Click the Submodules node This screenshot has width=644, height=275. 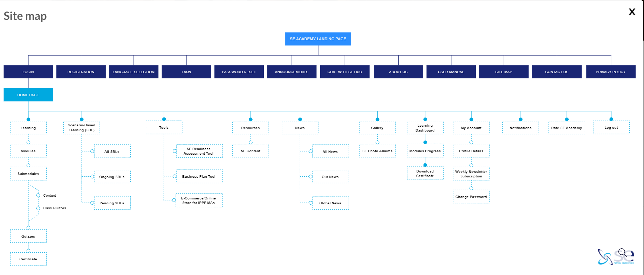click(x=28, y=174)
